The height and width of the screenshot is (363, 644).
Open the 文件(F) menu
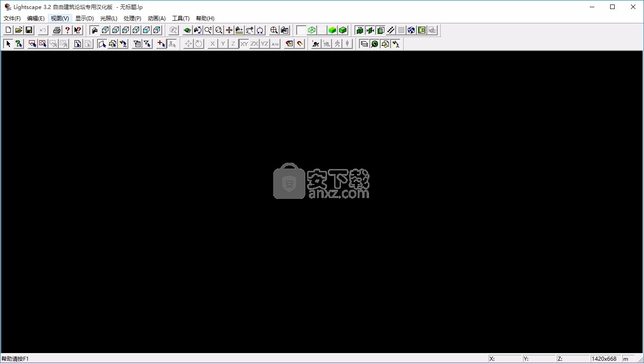tap(12, 19)
